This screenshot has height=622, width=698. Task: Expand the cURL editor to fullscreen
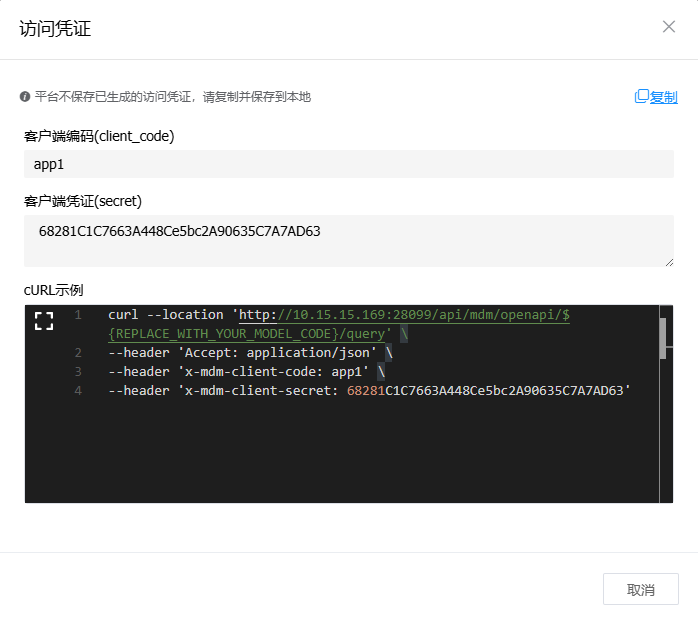(43, 321)
